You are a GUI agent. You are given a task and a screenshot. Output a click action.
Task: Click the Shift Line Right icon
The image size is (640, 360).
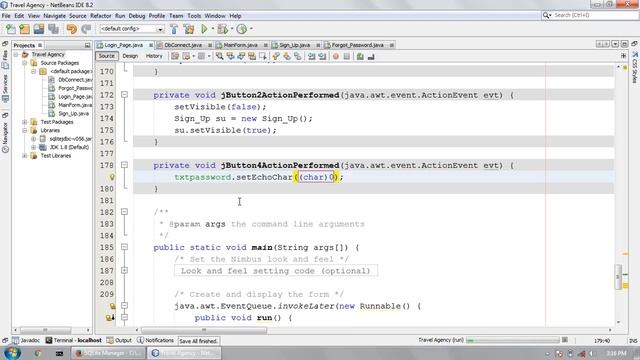click(322, 56)
